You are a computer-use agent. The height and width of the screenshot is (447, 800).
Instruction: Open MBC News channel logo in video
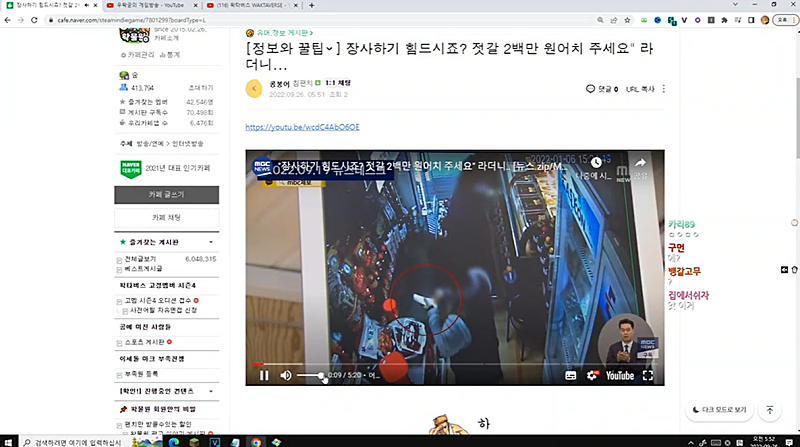262,166
